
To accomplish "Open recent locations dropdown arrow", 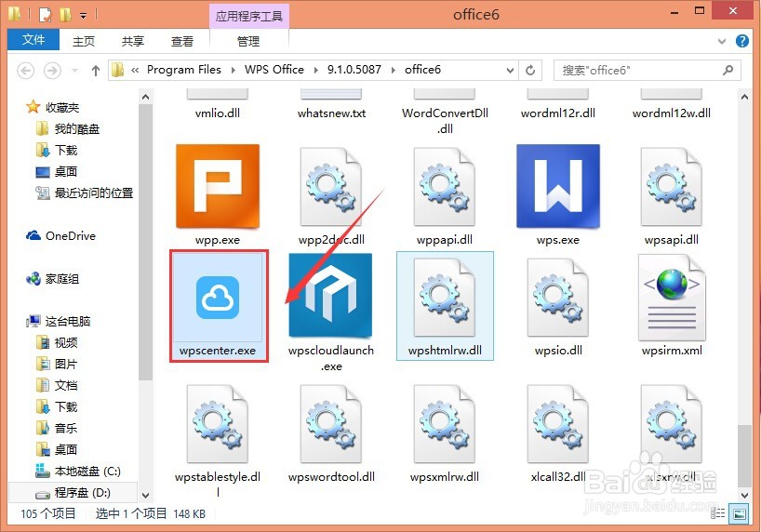I will click(x=74, y=71).
